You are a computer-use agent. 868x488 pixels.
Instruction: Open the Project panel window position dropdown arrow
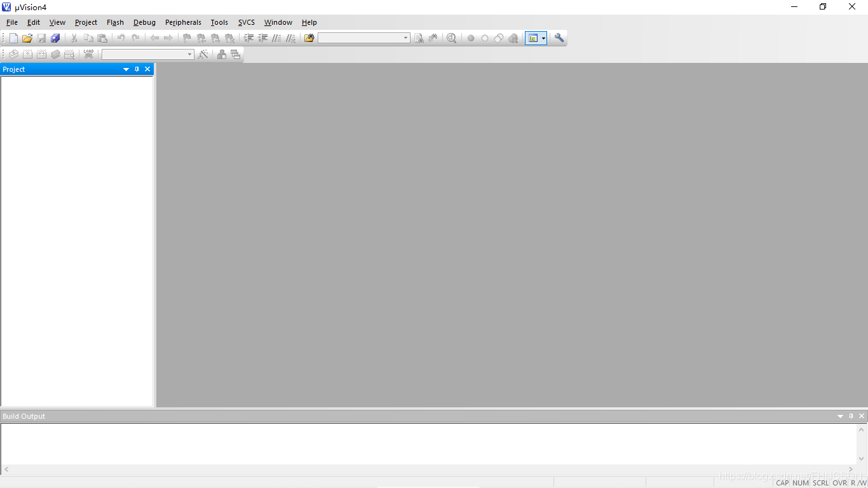point(126,69)
